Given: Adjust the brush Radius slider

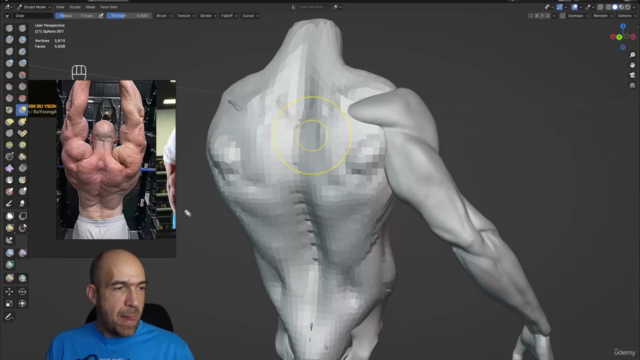Looking at the screenshot, I should [76, 16].
